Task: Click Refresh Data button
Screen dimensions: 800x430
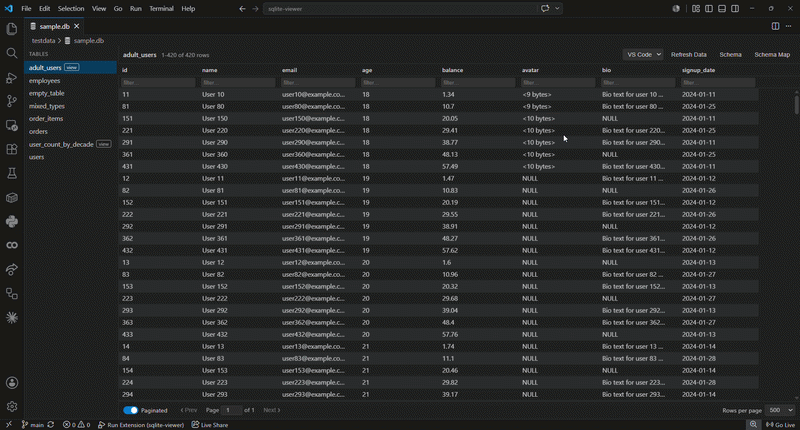Action: click(x=688, y=55)
